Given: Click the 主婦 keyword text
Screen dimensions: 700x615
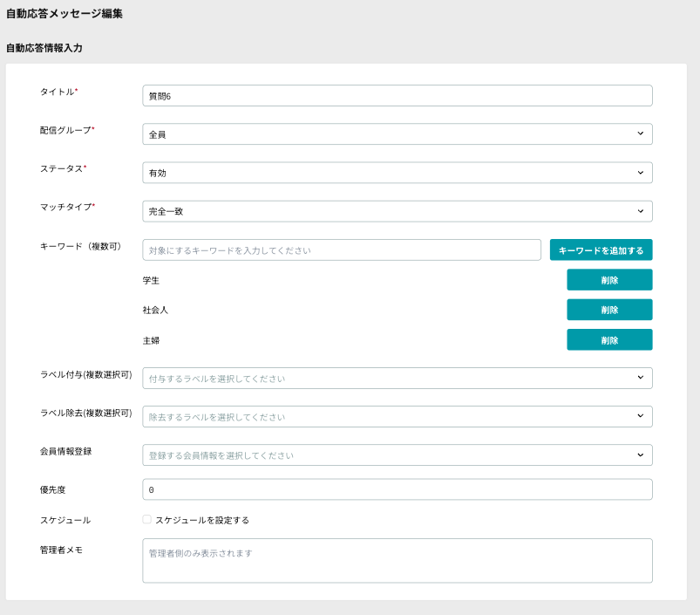Looking at the screenshot, I should click(x=151, y=340).
